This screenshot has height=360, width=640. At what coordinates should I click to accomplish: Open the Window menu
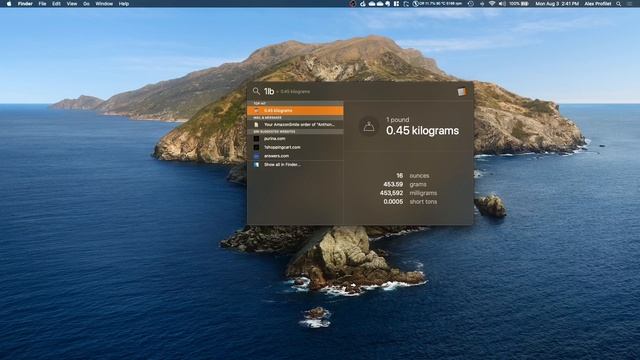pyautogui.click(x=104, y=4)
